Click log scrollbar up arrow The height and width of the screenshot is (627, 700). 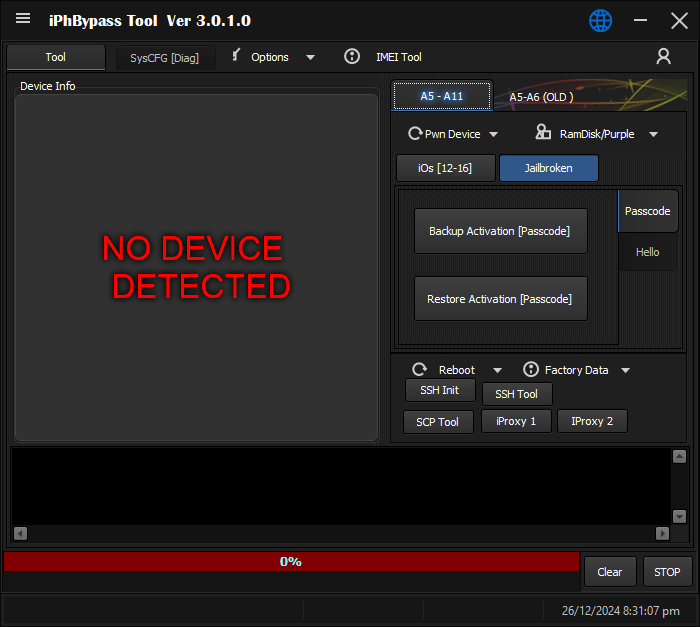point(679,456)
